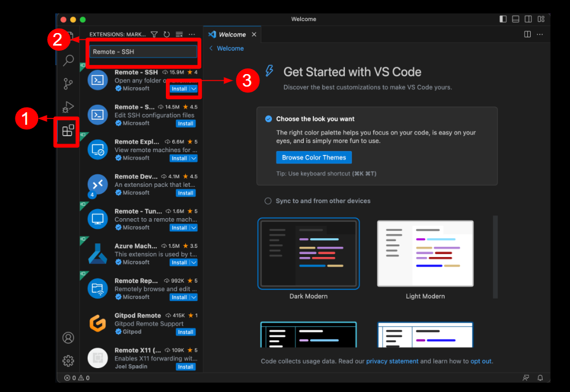Switch to the Welcome tab
Viewport: 570px width, 392px height.
[x=232, y=34]
